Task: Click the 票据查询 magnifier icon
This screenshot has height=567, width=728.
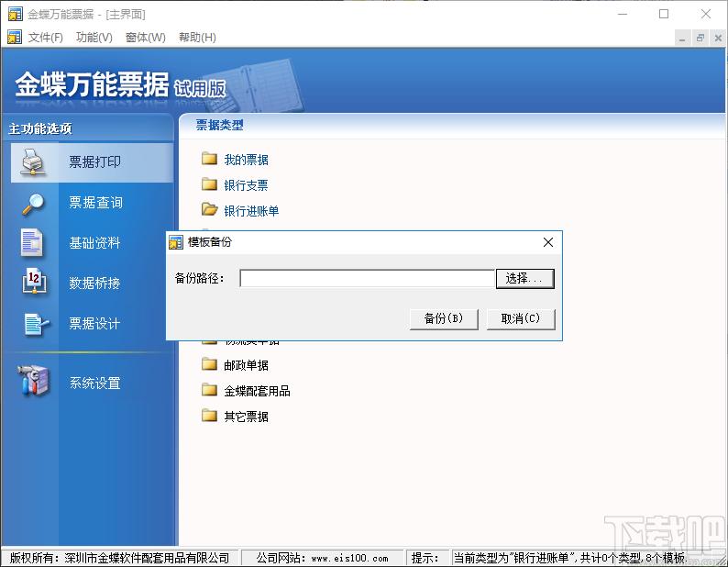Action: (x=33, y=204)
